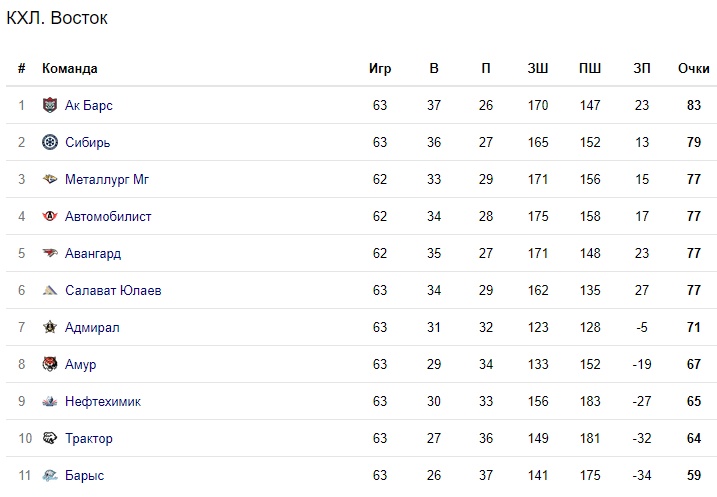
Task: Click the Трактор team logo
Action: coord(50,439)
